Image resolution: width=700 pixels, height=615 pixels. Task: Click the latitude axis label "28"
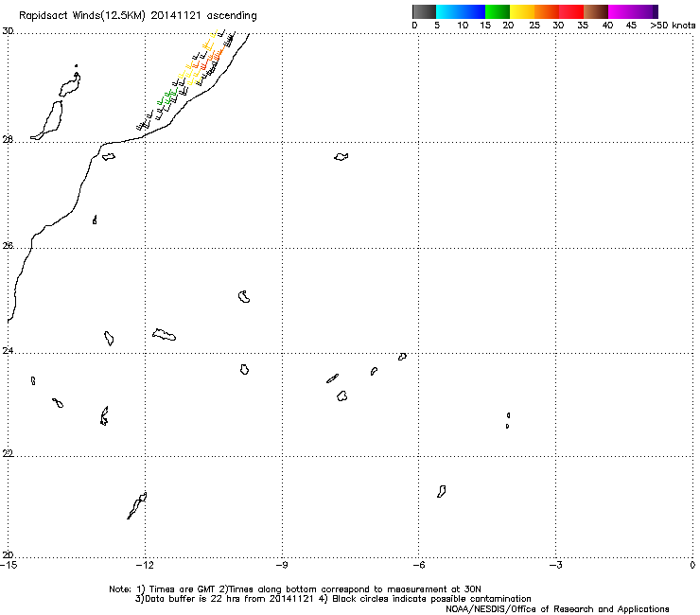click(x=8, y=139)
